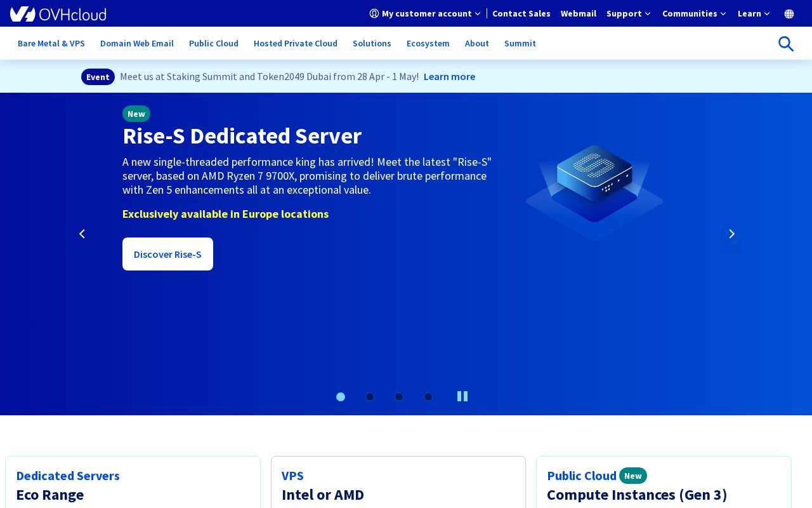Click Learn more in event banner
Image resolution: width=812 pixels, height=508 pixels.
pyautogui.click(x=449, y=76)
